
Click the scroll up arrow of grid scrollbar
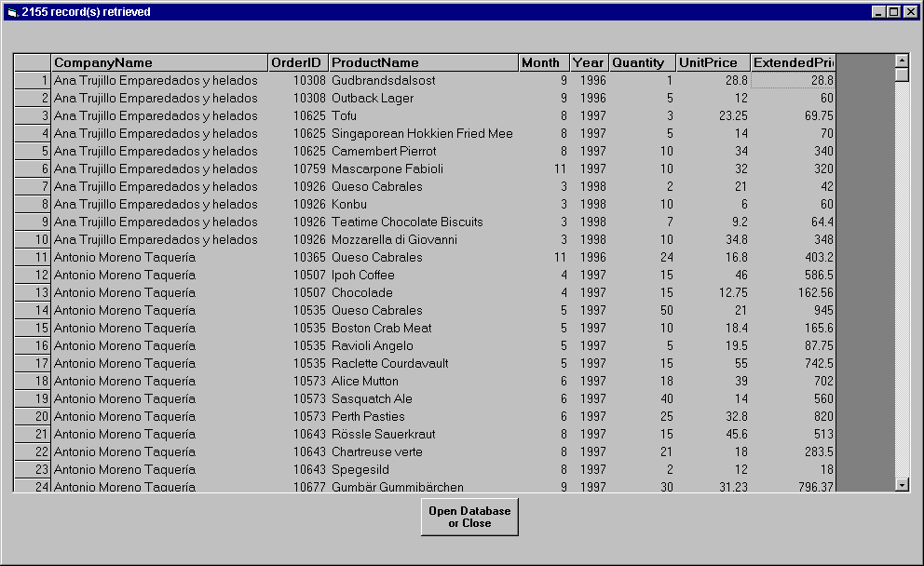coord(902,61)
